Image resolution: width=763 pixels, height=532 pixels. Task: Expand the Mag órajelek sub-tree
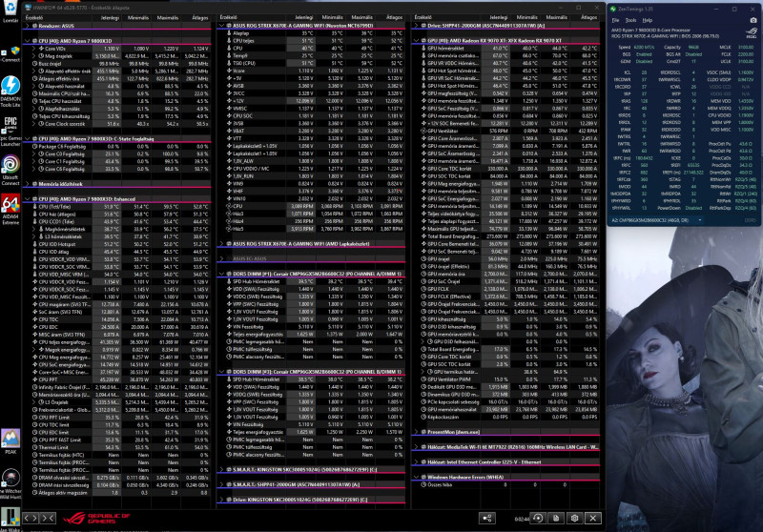(34, 56)
